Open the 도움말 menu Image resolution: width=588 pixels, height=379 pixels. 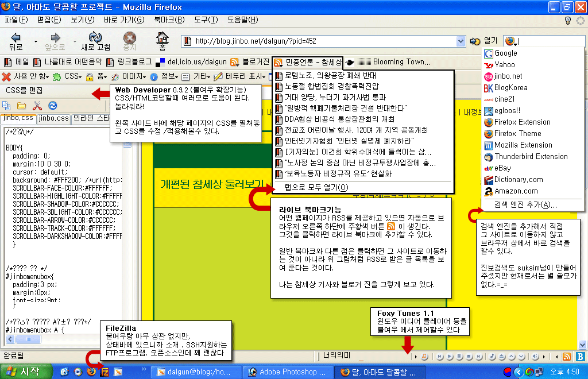coord(243,20)
